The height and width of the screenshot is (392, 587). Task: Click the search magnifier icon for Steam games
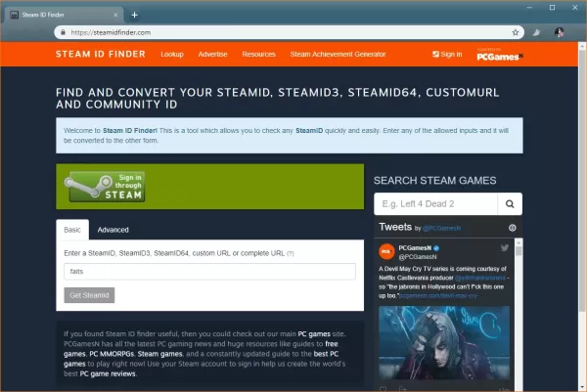click(510, 204)
